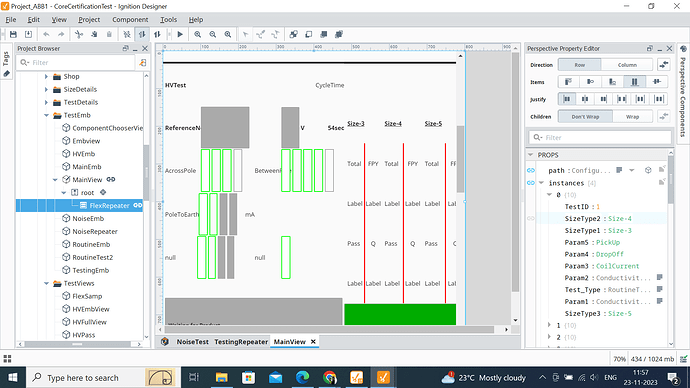The width and height of the screenshot is (690, 388).
Task: Select HVEmbView in Project Browser
Action: [x=91, y=309]
